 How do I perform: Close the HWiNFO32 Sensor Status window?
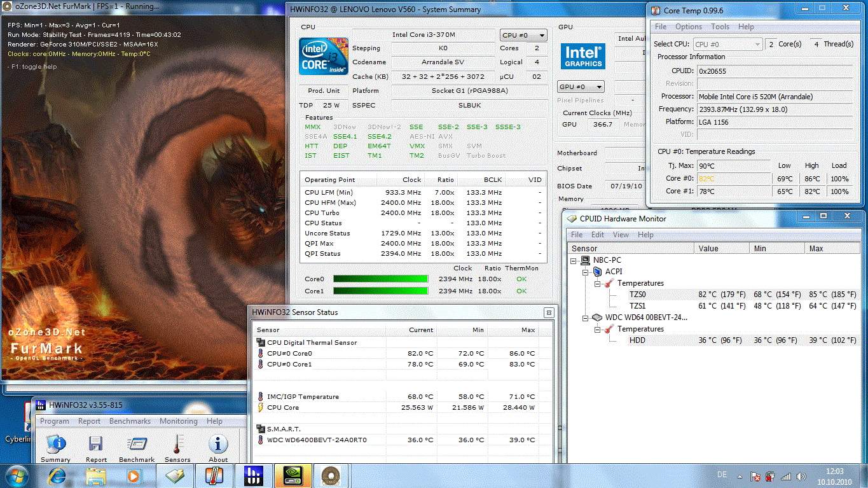[549, 312]
